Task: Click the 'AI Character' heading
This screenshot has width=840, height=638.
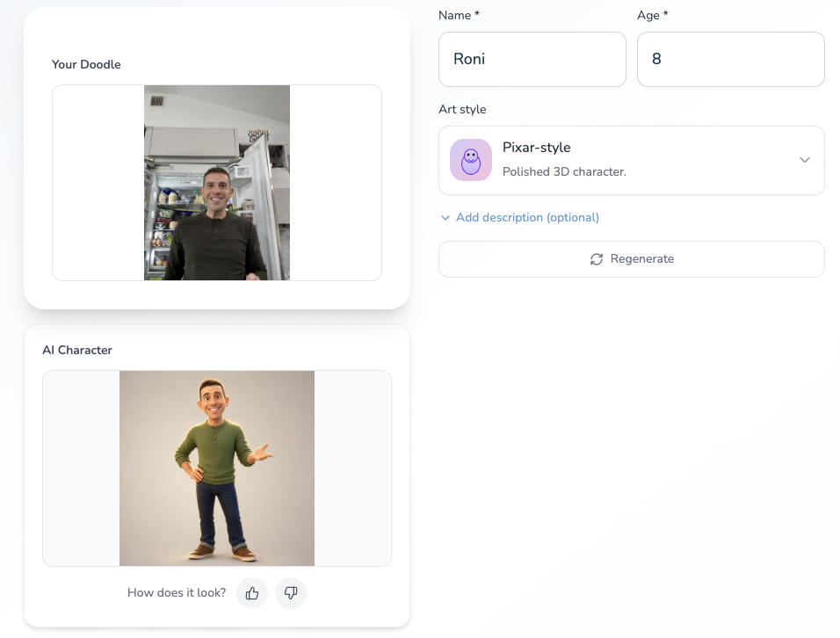Action: [x=77, y=350]
